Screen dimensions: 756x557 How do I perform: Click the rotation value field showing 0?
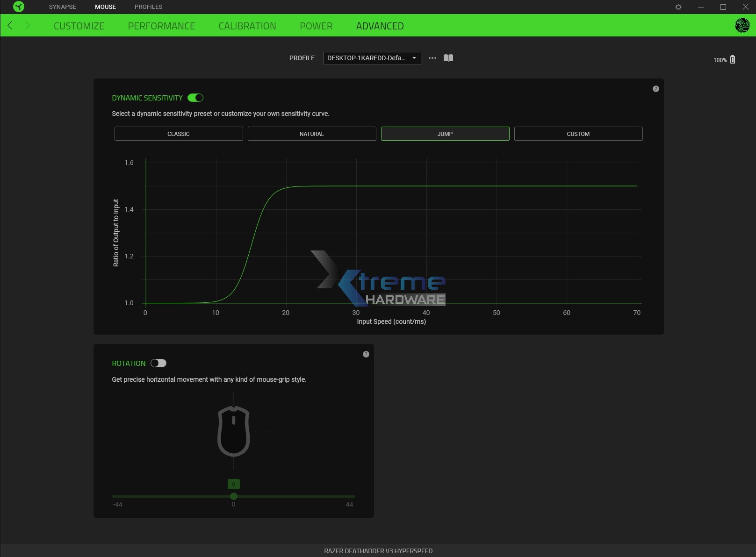[x=233, y=484]
